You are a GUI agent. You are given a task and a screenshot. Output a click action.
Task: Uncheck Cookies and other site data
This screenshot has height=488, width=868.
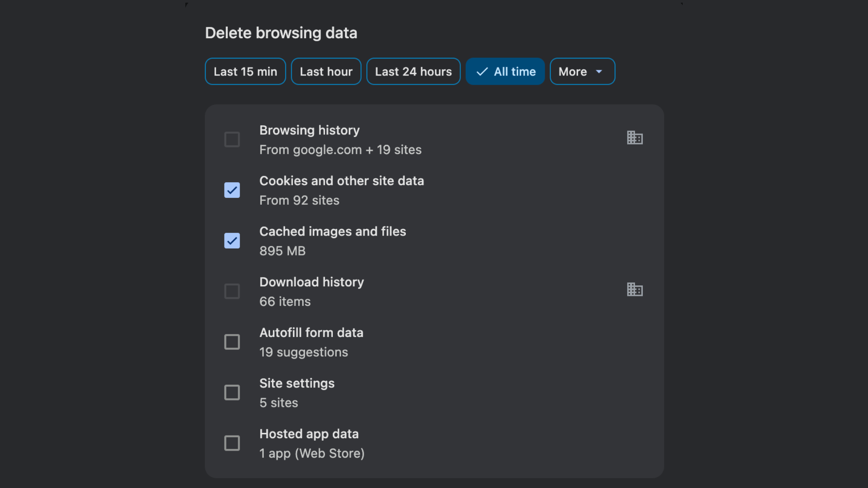click(232, 190)
